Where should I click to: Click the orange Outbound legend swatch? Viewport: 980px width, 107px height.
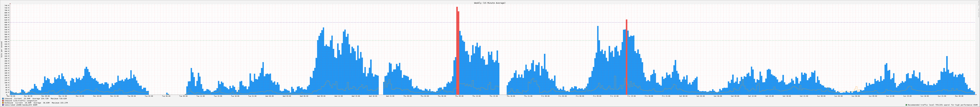pyautogui.click(x=3, y=103)
